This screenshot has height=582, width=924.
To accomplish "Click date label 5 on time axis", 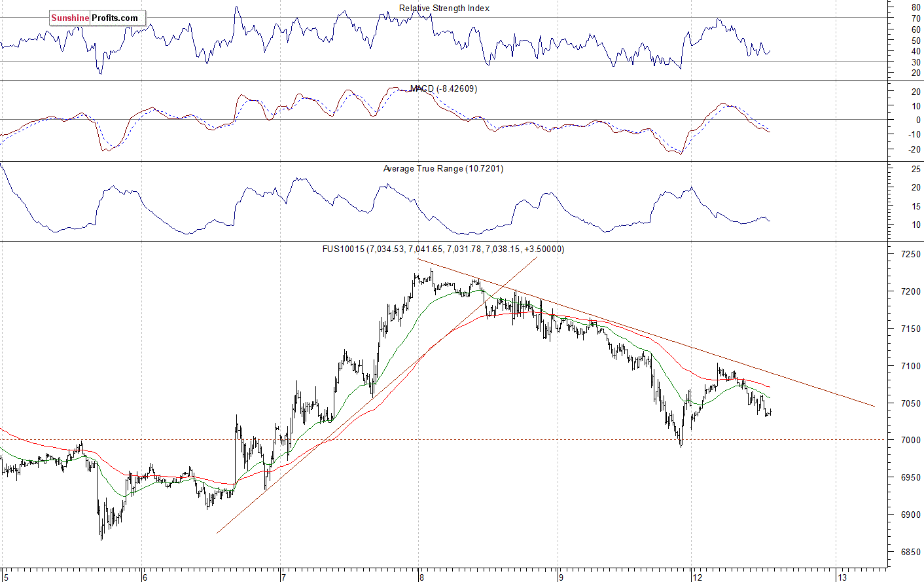I will 5,577.
